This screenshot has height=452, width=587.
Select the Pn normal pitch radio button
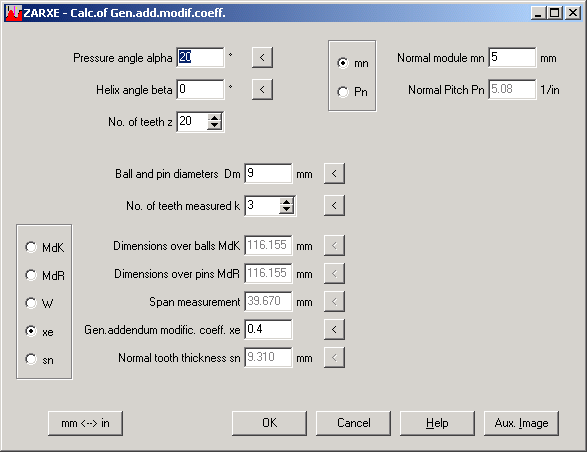click(x=343, y=92)
